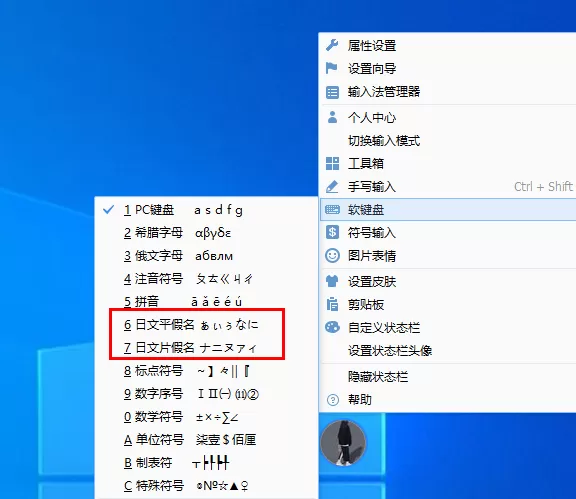Choose 符号输入 from the menu
Viewport: 576px width, 499px height.
[x=447, y=233]
